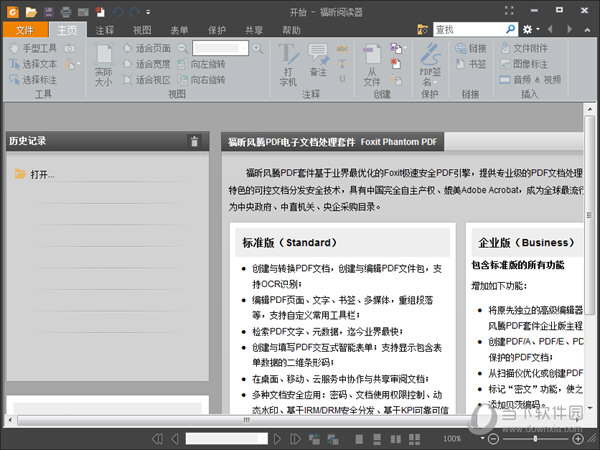This screenshot has width=600, height=450.
Task: Click the Redo arrow icon
Action: 134,12
